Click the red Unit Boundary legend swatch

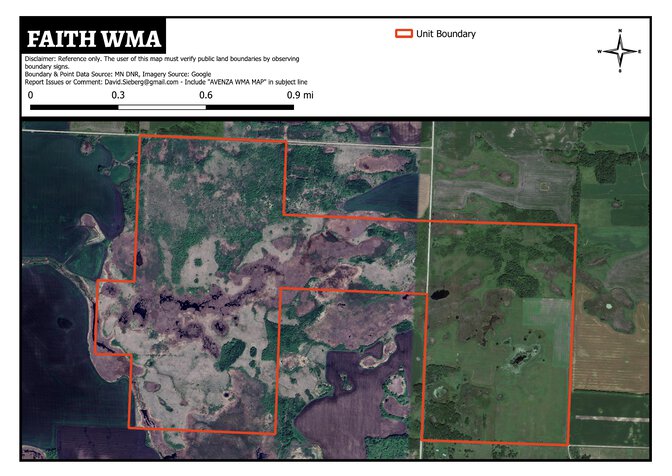point(403,34)
